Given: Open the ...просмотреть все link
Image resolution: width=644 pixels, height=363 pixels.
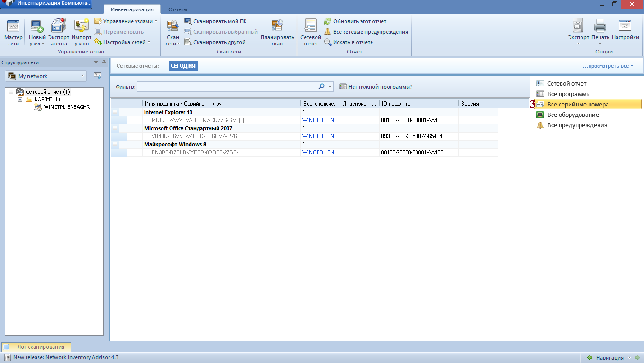Looking at the screenshot, I should click(608, 66).
